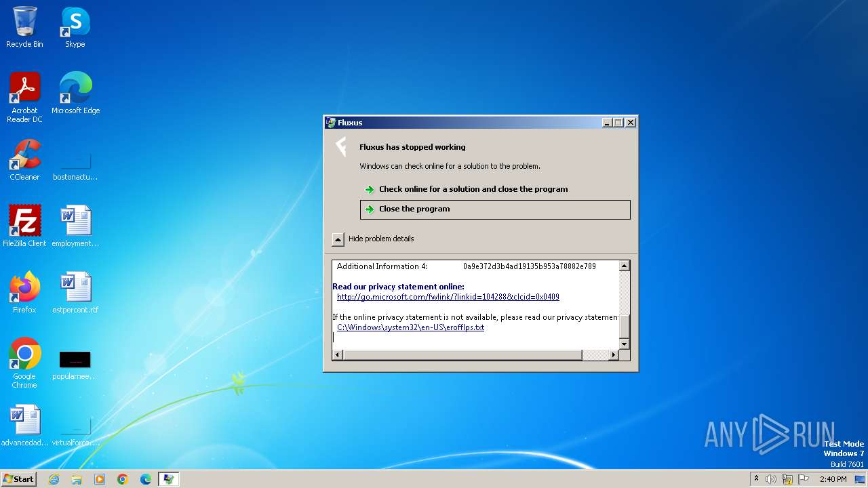Show hidden tray icons arrow
The width and height of the screenshot is (868, 488).
756,479
